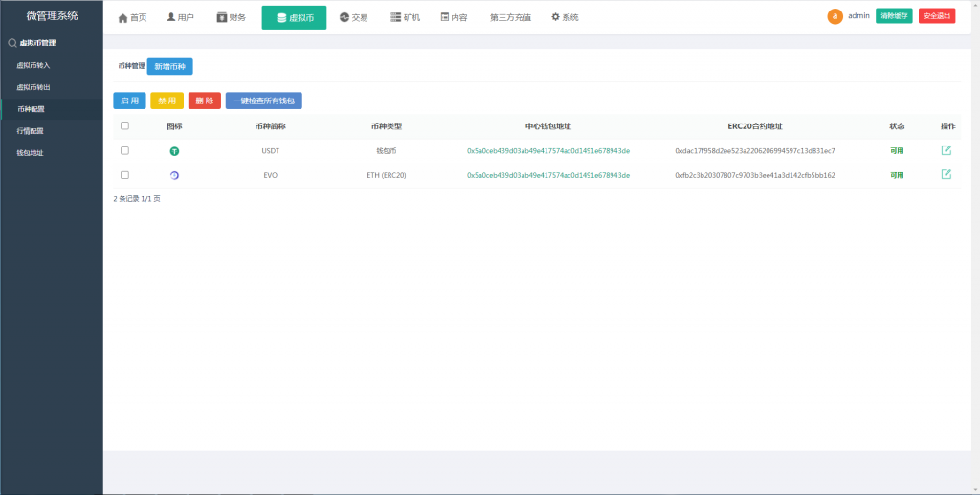Collapse the 虚拟币管理 sidebar section
The width and height of the screenshot is (980, 495).
coord(33,43)
